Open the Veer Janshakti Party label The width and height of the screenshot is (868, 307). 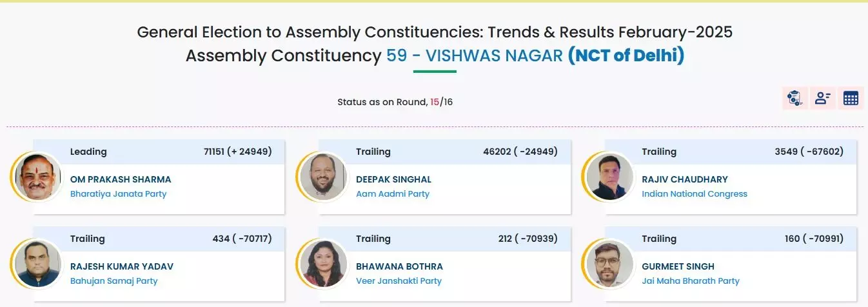tap(399, 281)
